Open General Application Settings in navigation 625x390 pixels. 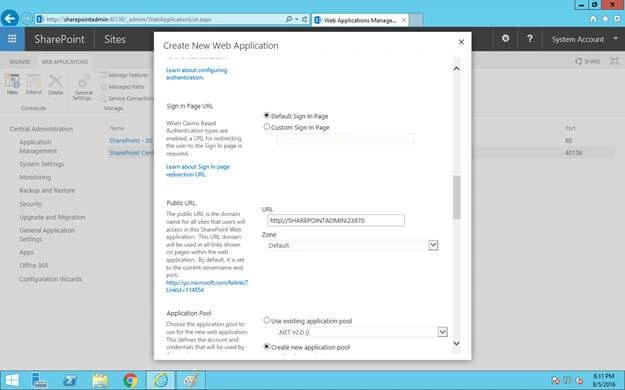tap(47, 234)
